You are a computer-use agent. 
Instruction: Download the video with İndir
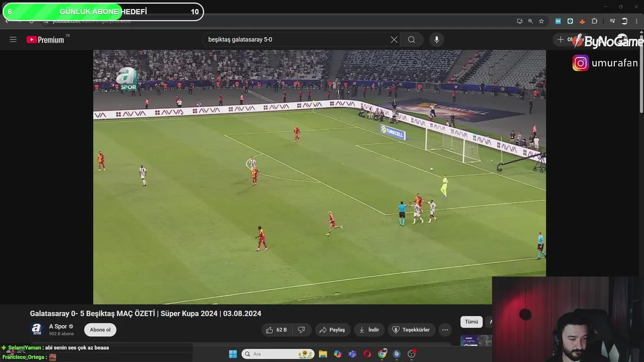pyautogui.click(x=369, y=330)
